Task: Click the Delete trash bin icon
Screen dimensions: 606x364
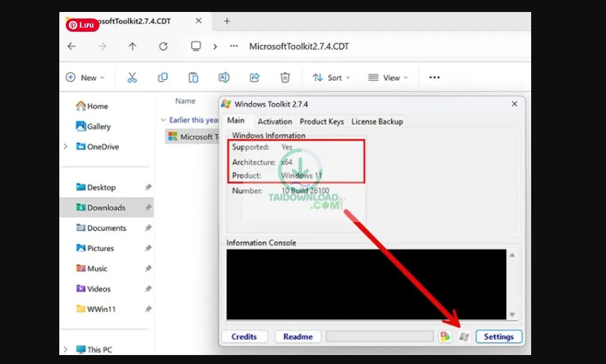Action: 286,77
